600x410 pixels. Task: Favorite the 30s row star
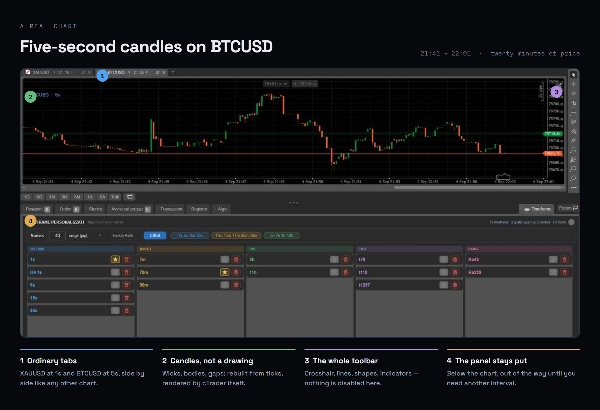115,310
